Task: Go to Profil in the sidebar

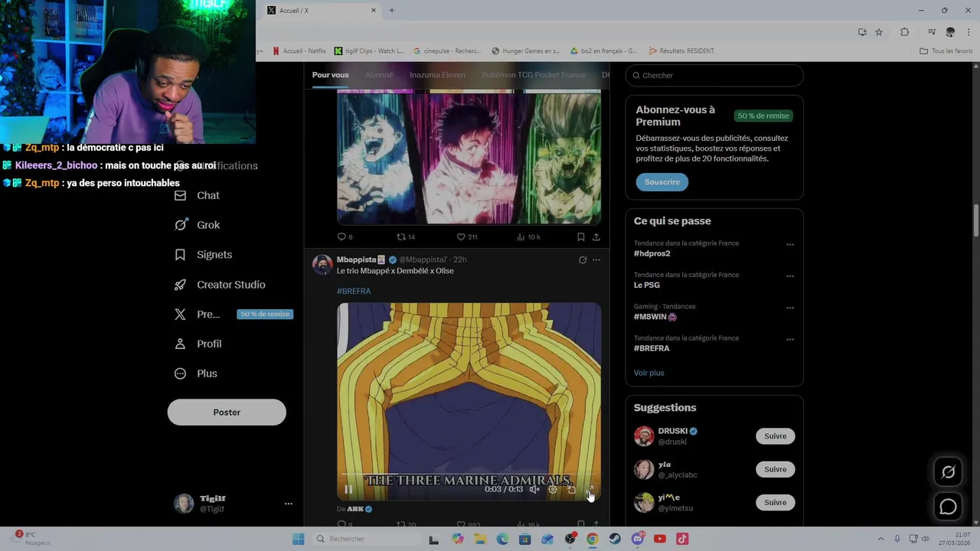Action: coord(198,344)
